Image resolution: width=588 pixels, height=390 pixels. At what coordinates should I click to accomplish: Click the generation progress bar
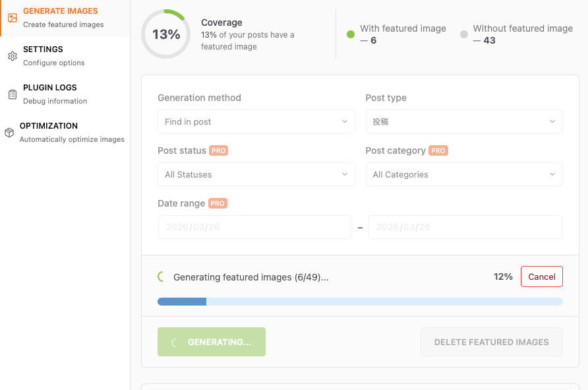[360, 302]
